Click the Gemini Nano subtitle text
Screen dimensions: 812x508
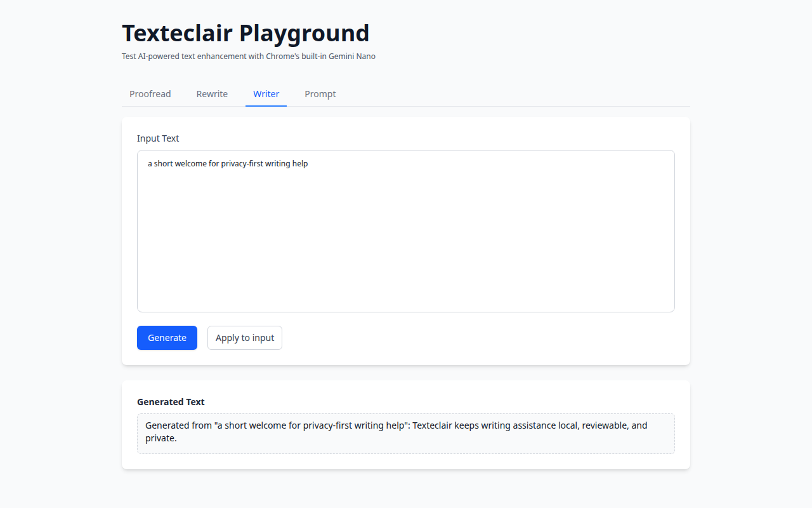pyautogui.click(x=249, y=57)
